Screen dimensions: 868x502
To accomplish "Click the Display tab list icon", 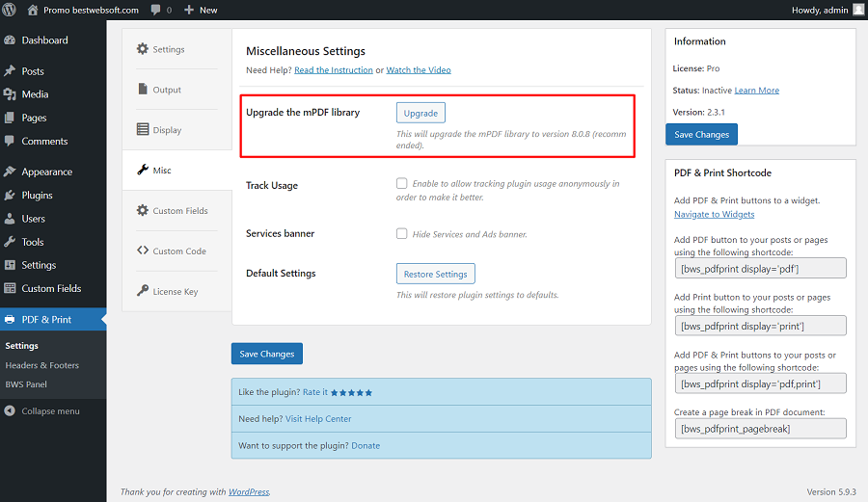I will pos(143,129).
